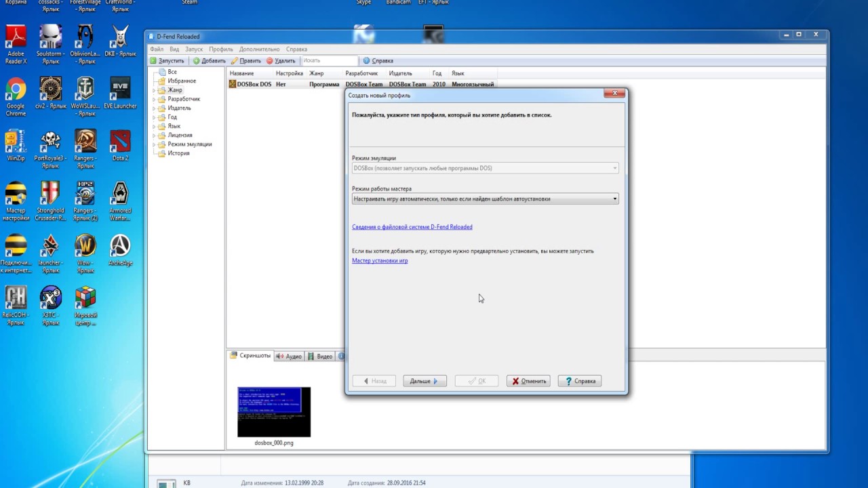
Task: Click the Мастер настройки desktop icon
Action: pyautogui.click(x=16, y=201)
